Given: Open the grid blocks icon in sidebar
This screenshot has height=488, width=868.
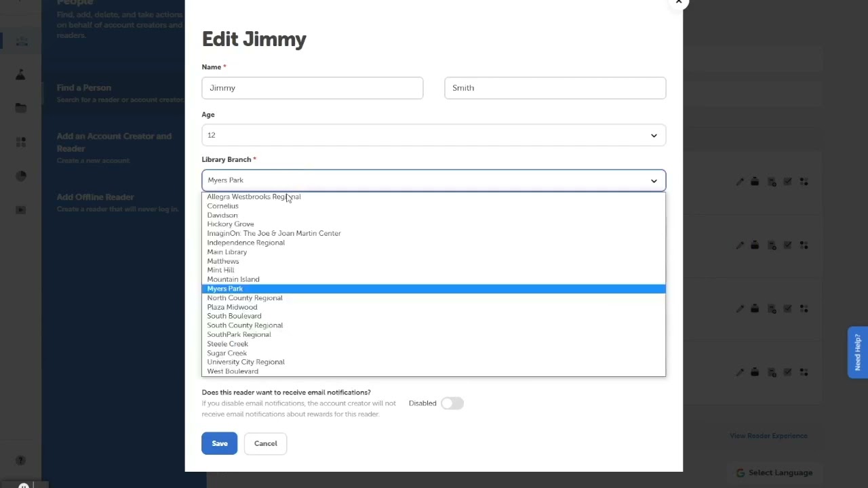Looking at the screenshot, I should coord(21,142).
